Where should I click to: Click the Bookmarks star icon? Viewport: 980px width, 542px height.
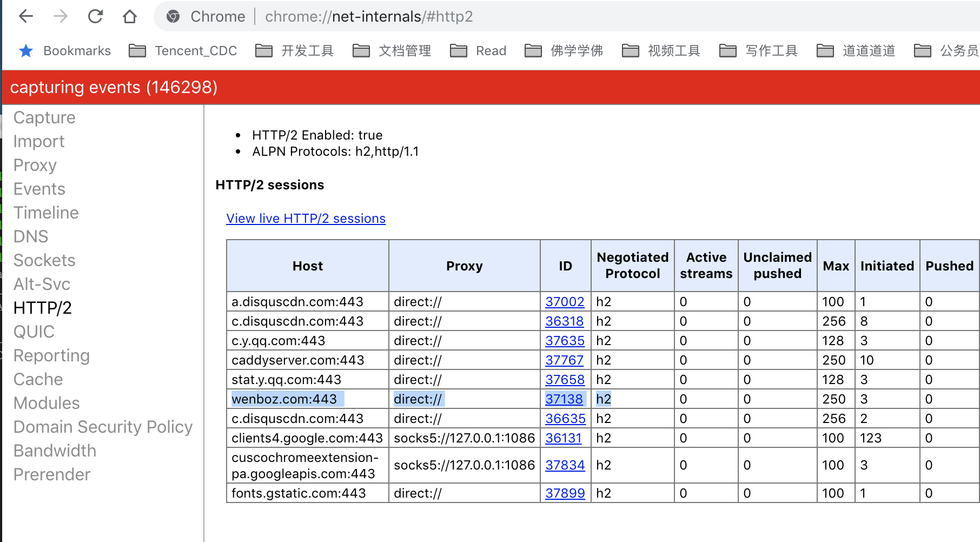(26, 51)
